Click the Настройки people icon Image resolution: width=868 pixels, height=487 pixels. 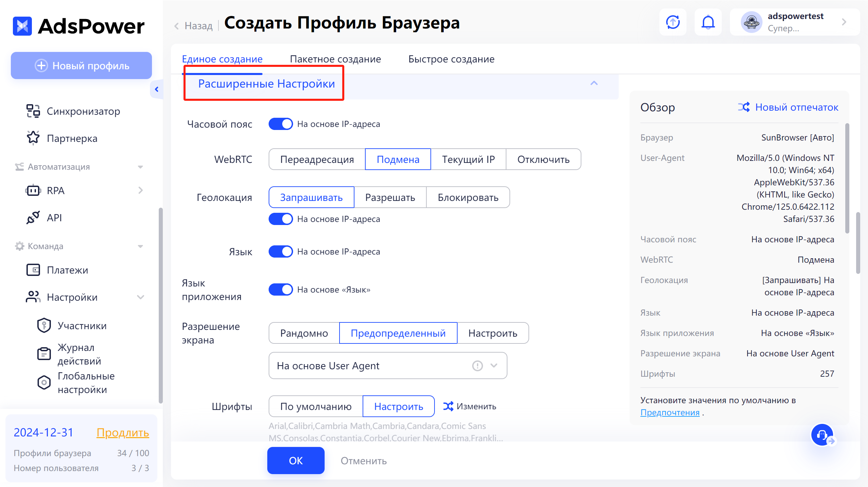point(33,297)
